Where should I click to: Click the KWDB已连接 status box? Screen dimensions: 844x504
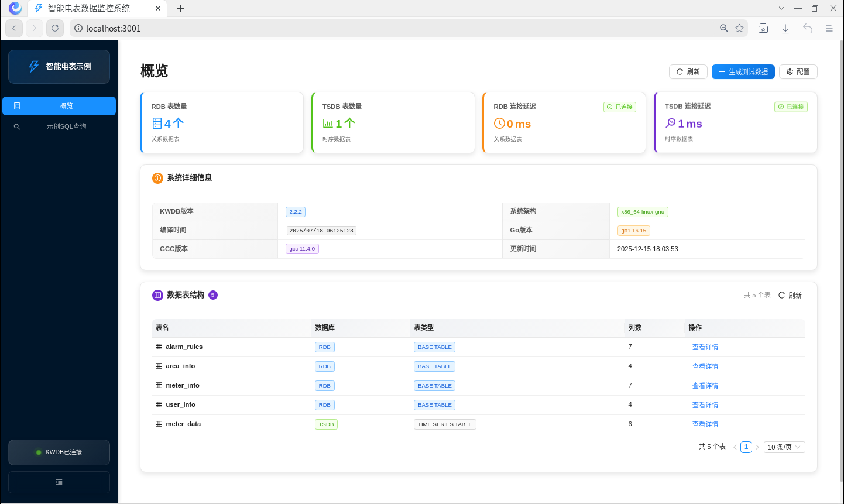(x=59, y=452)
